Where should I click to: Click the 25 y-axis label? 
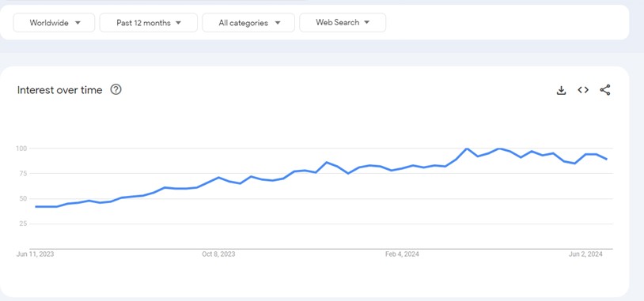point(24,224)
